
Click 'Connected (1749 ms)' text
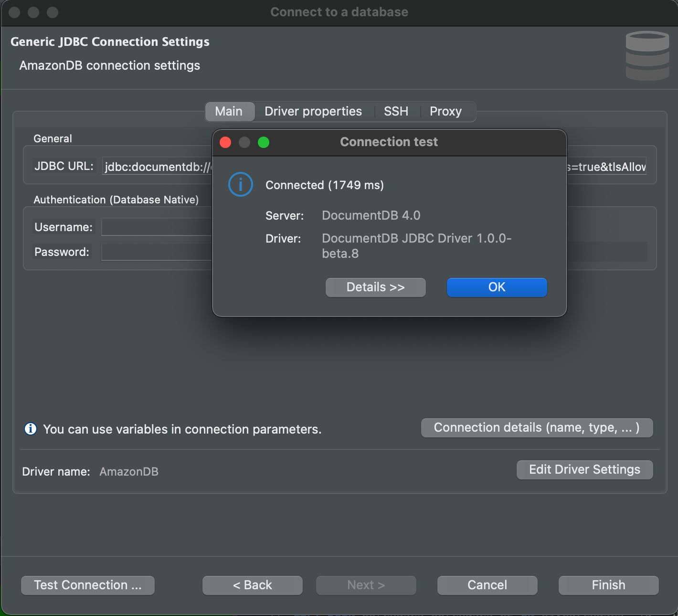click(x=325, y=185)
